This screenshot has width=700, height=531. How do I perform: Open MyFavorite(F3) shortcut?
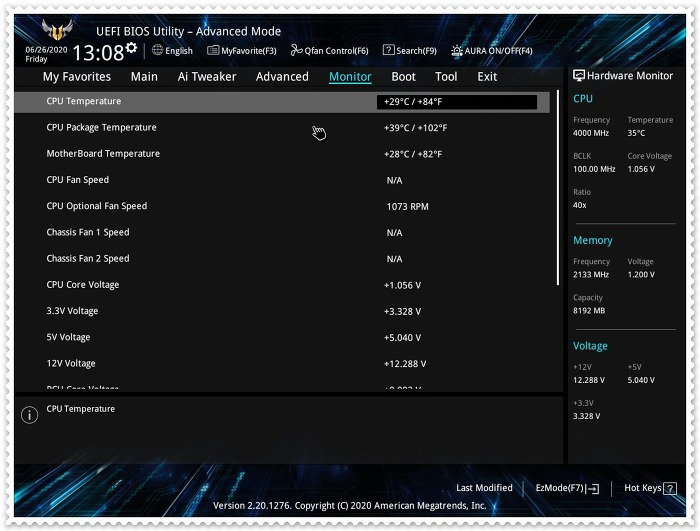(x=242, y=50)
